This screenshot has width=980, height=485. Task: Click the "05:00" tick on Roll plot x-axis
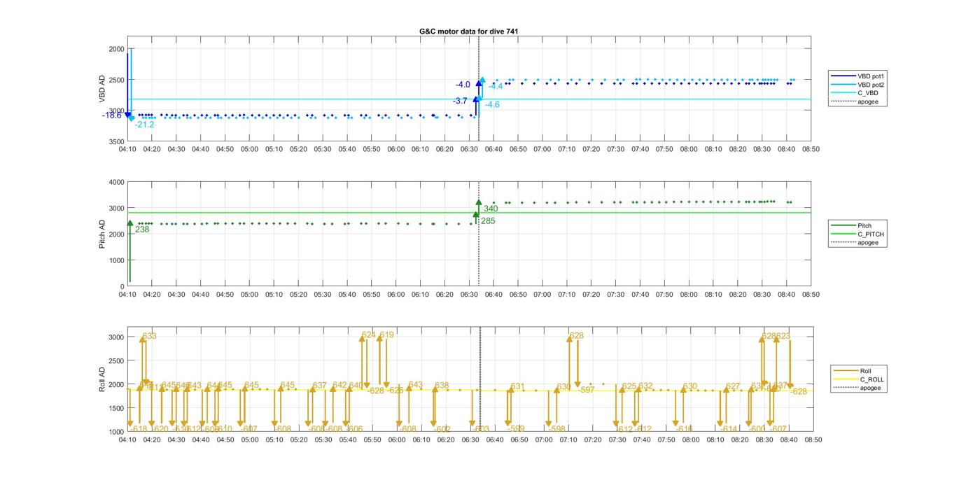click(250, 440)
